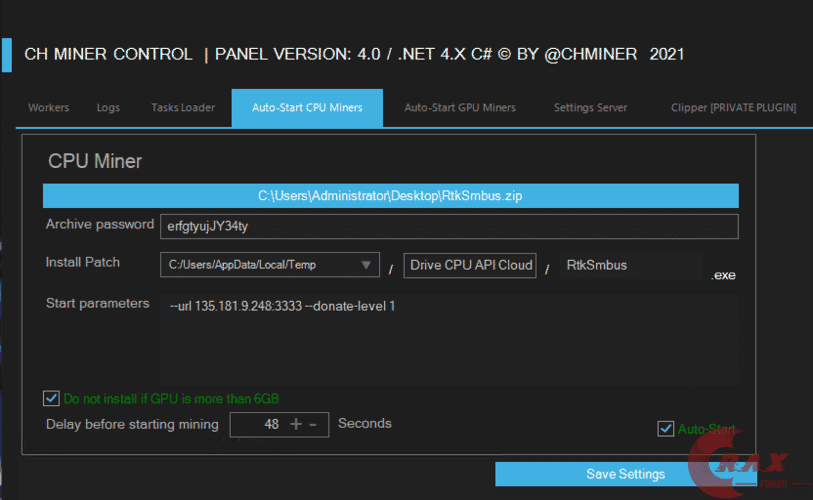Click the blue accent bar beside panel title
Image resolution: width=813 pixels, height=500 pixels.
(7, 54)
